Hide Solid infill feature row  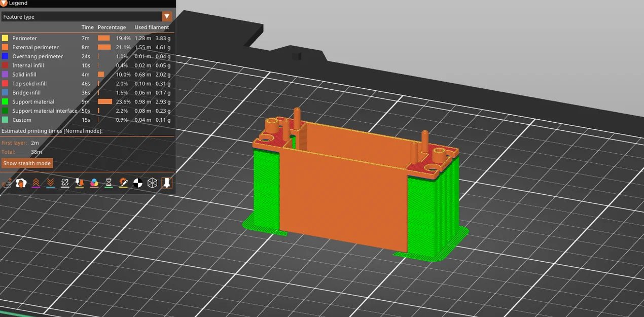pyautogui.click(x=87, y=75)
